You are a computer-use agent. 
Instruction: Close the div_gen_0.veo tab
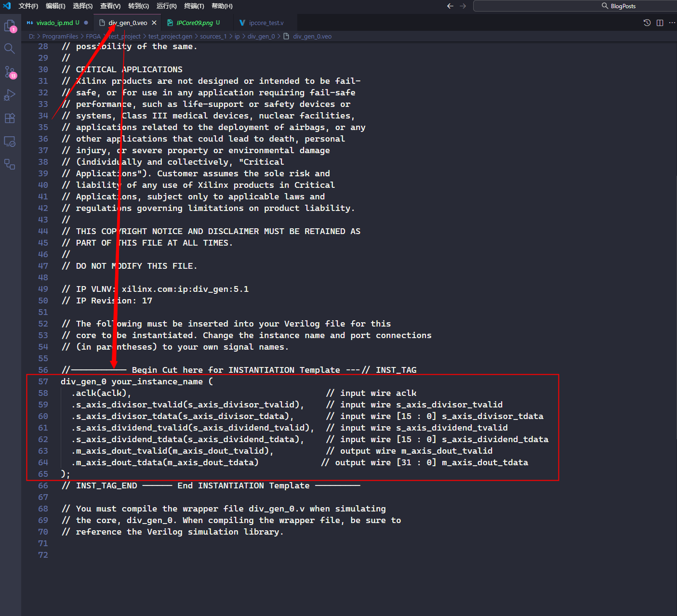click(x=154, y=23)
